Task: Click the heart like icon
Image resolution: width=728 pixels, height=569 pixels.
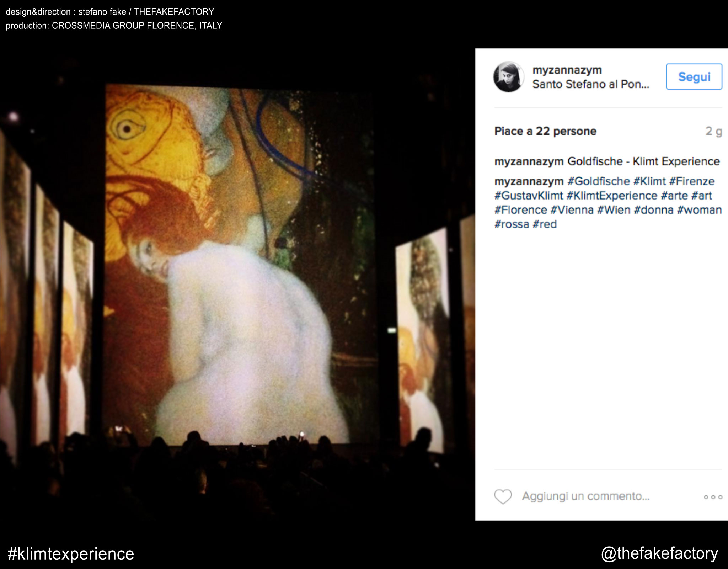Action: tap(503, 496)
